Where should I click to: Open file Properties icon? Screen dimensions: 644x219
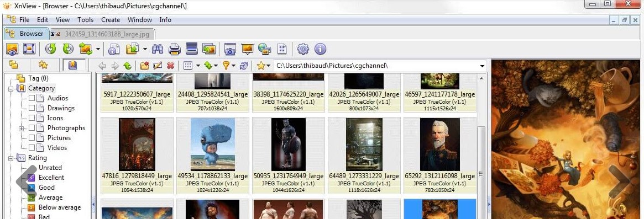(x=114, y=49)
